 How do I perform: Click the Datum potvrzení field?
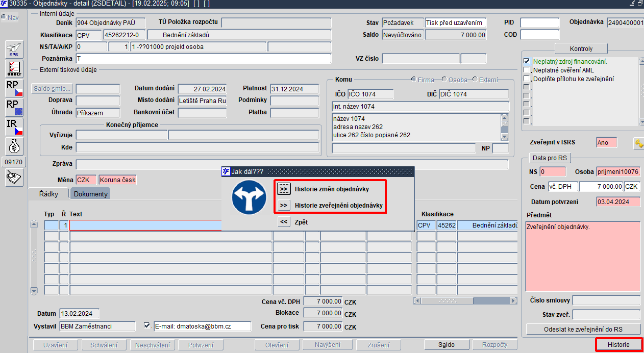tap(618, 201)
